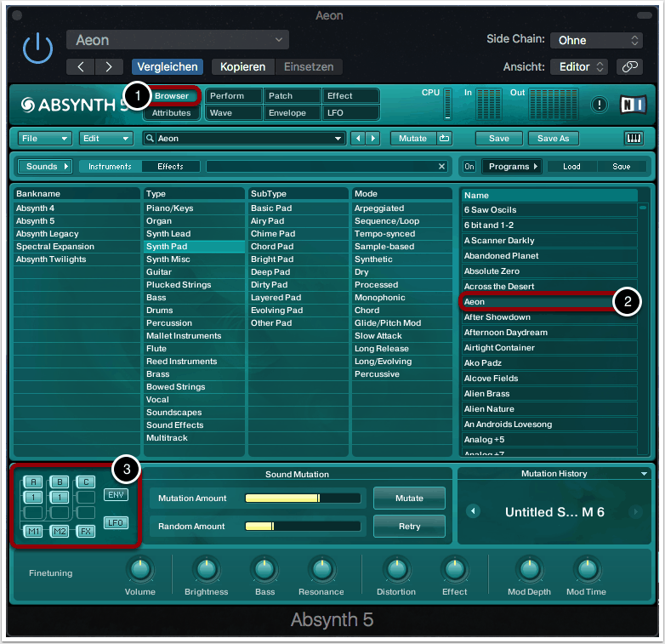Click the link chain icon
The image size is (665, 644).
tap(629, 66)
